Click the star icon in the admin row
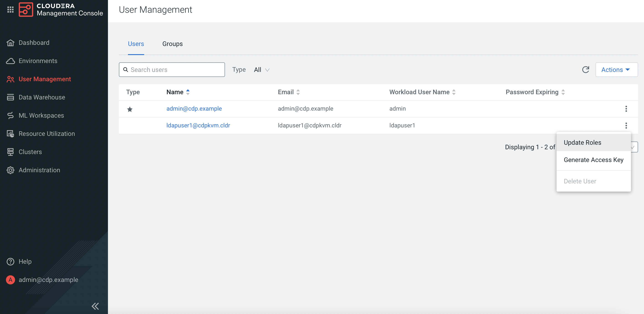644x314 pixels. tap(130, 109)
